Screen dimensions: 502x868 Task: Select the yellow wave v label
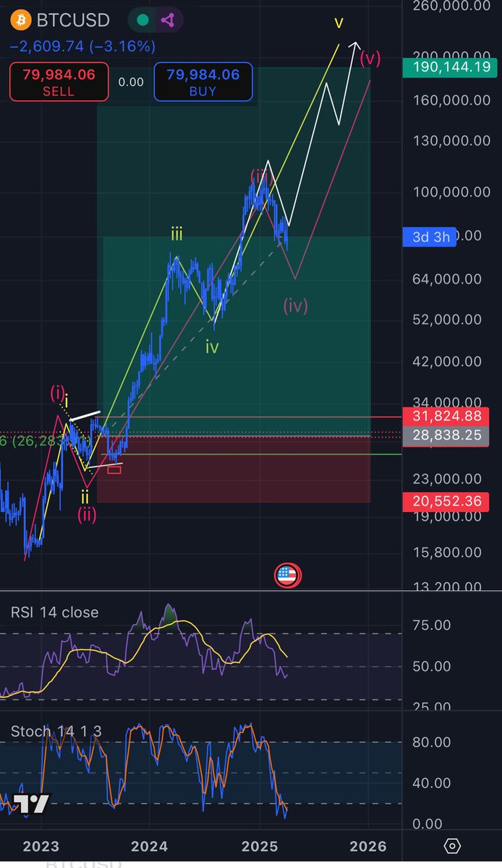click(339, 22)
